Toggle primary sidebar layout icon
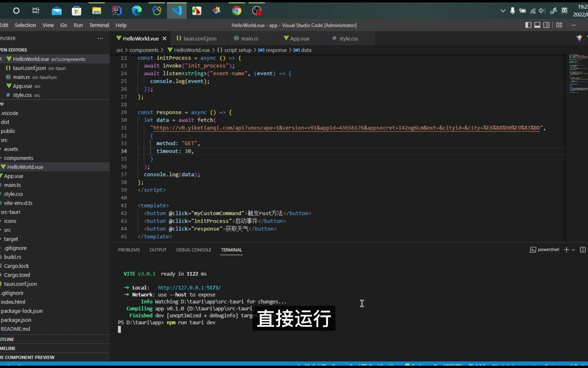 click(x=528, y=25)
